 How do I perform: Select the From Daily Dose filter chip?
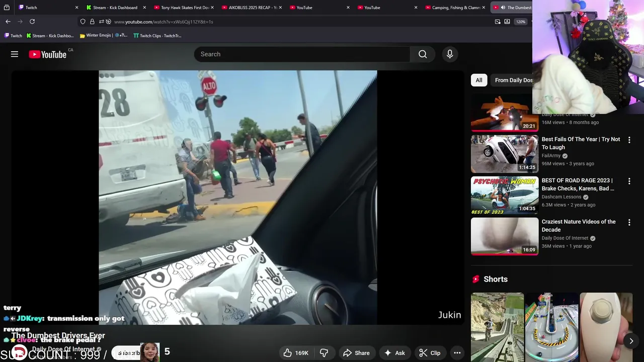513,80
